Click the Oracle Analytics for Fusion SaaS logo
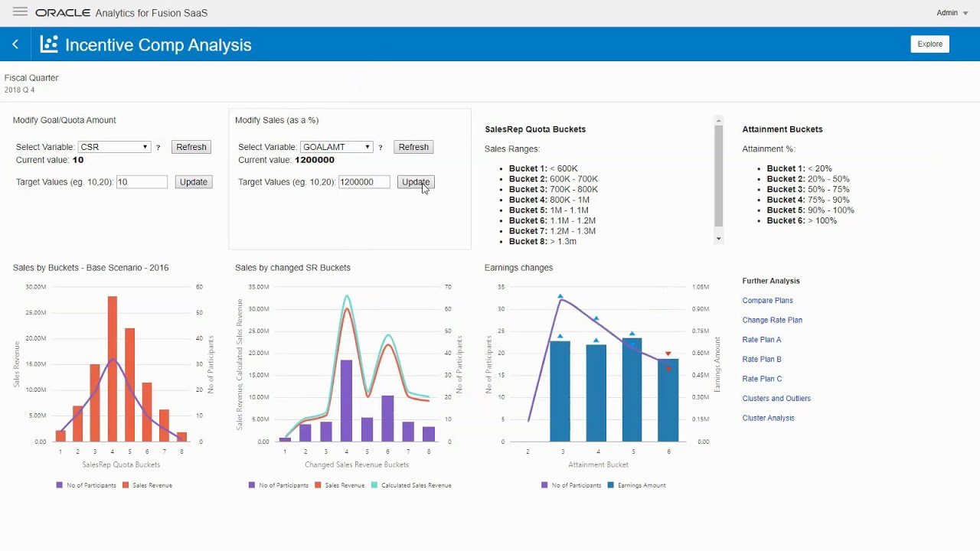Image resolution: width=980 pixels, height=551 pixels. tap(121, 13)
